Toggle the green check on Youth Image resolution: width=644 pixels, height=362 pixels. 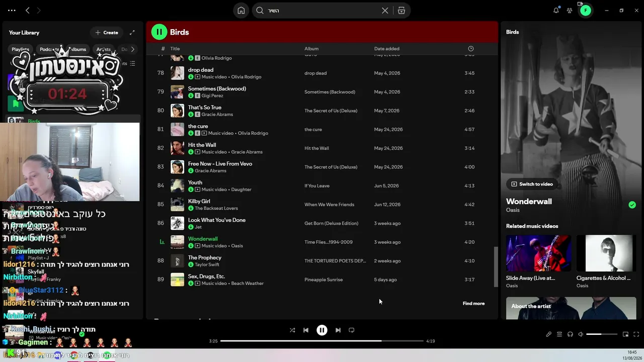(191, 190)
